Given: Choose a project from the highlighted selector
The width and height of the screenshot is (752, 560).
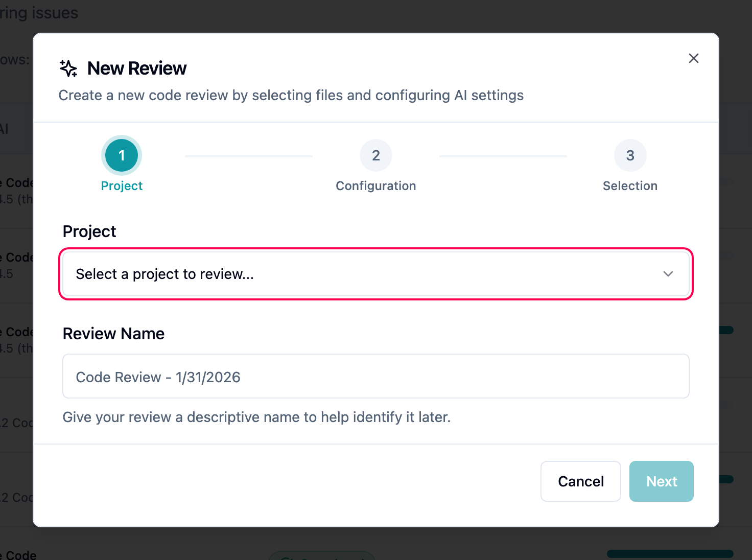Looking at the screenshot, I should pyautogui.click(x=376, y=274).
